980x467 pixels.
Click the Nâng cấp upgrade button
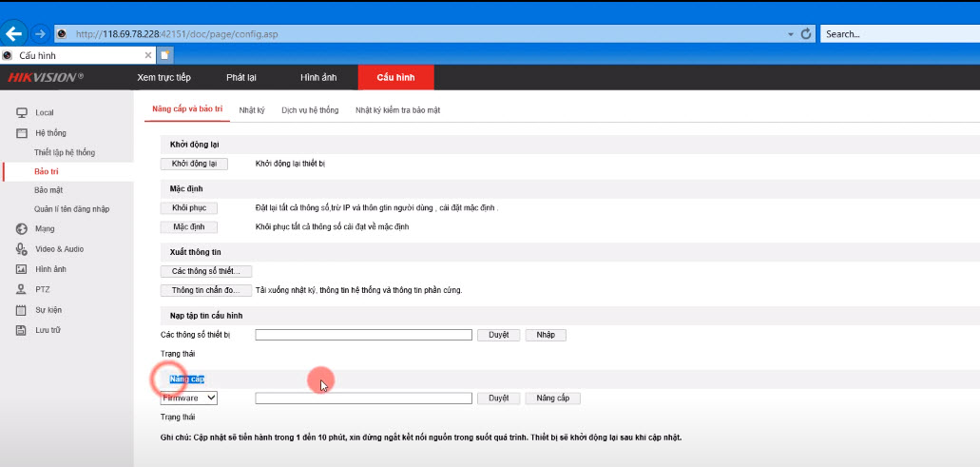(551, 399)
